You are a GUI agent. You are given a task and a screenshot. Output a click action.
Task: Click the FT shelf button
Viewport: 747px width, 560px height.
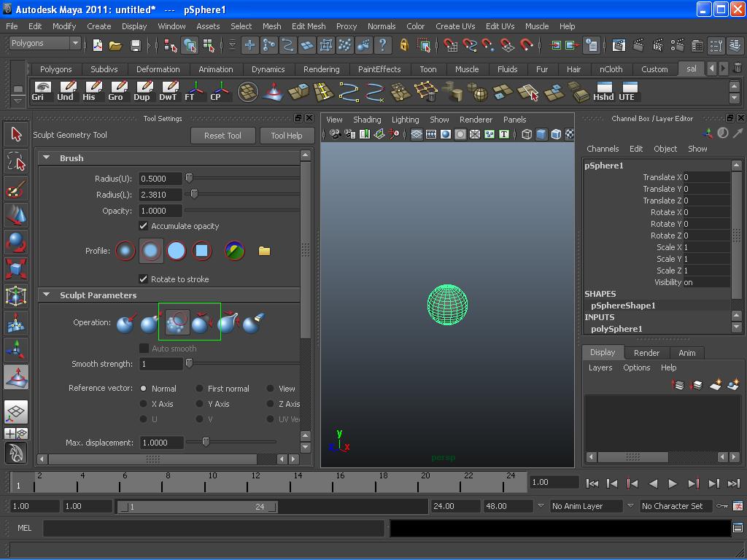[196, 91]
